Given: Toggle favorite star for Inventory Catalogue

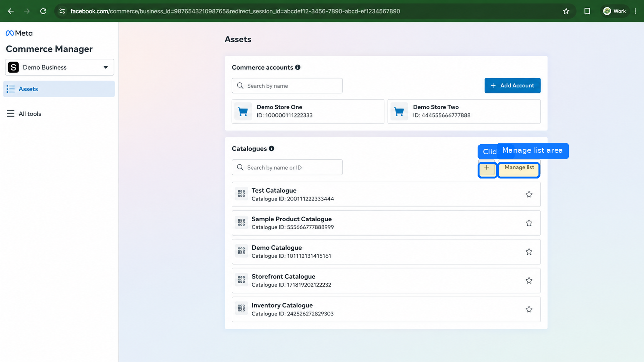Looking at the screenshot, I should [529, 309].
